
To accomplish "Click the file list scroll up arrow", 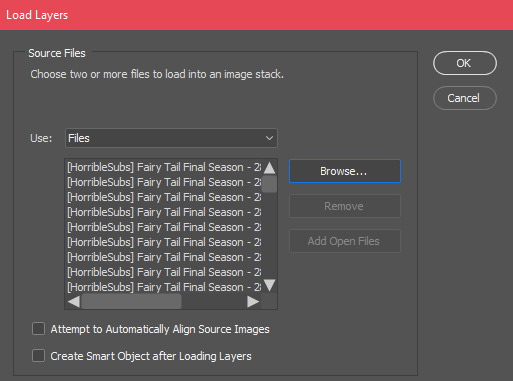I will pyautogui.click(x=269, y=168).
